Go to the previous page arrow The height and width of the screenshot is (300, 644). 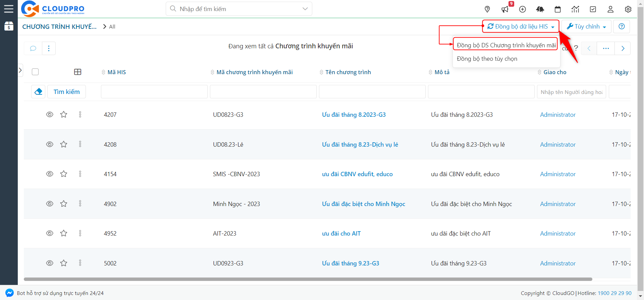tap(589, 48)
